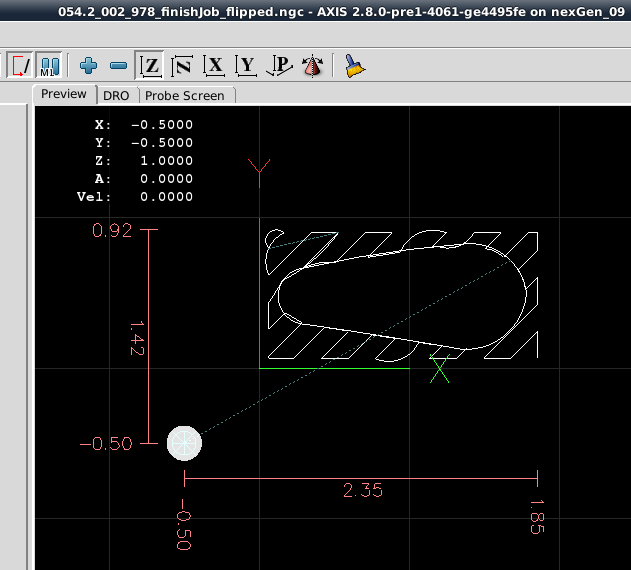Click the 1.42 height dimension label
The image size is (631, 570).
(138, 338)
